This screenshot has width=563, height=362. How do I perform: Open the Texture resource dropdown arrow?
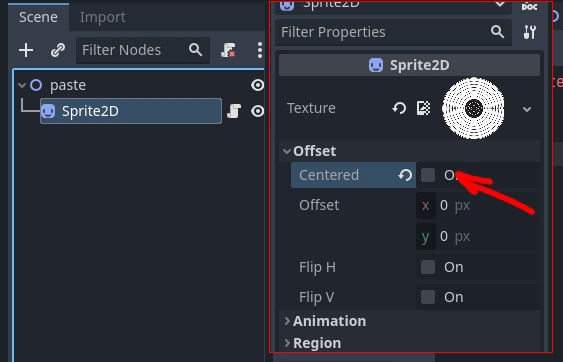click(x=527, y=109)
